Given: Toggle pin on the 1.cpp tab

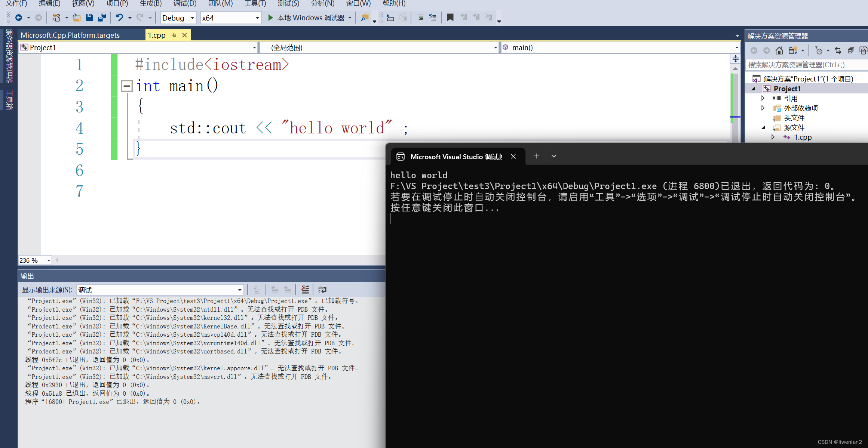Looking at the screenshot, I should coord(174,35).
